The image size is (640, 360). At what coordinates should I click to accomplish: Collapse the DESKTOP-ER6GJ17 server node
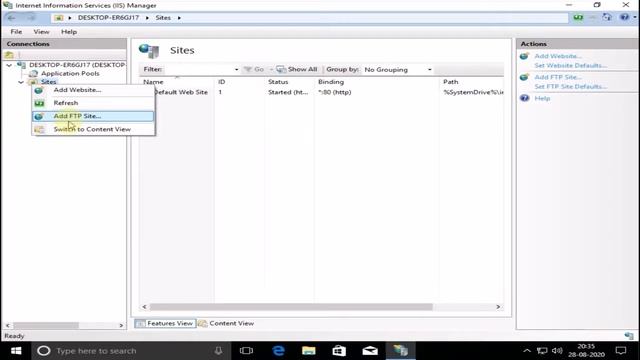pos(9,65)
